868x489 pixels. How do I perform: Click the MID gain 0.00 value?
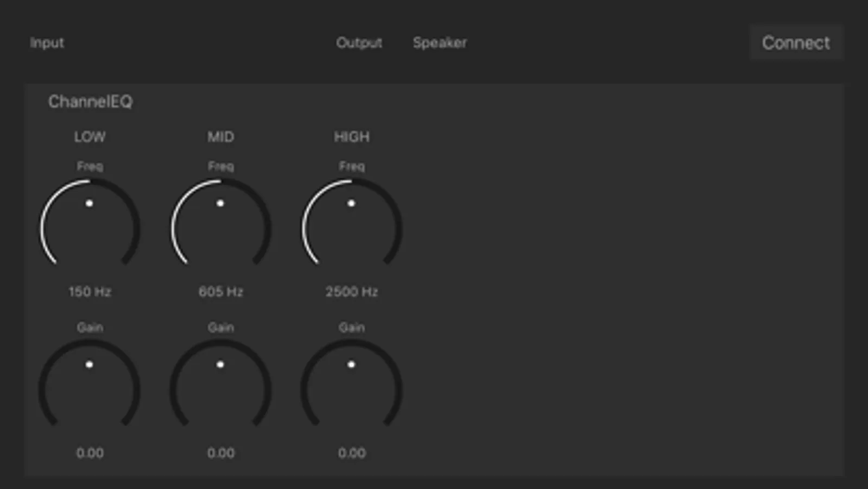(220, 453)
